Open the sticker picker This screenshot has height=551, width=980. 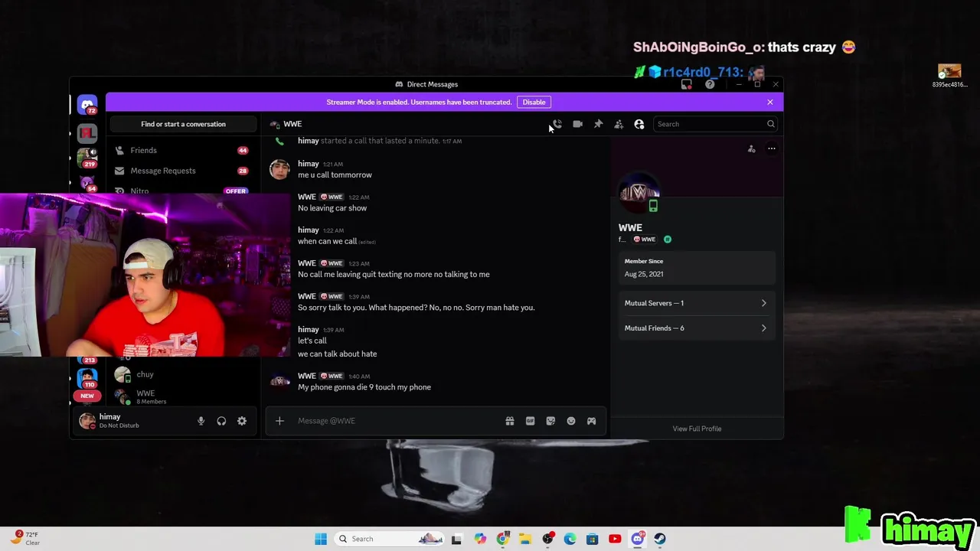click(x=550, y=421)
